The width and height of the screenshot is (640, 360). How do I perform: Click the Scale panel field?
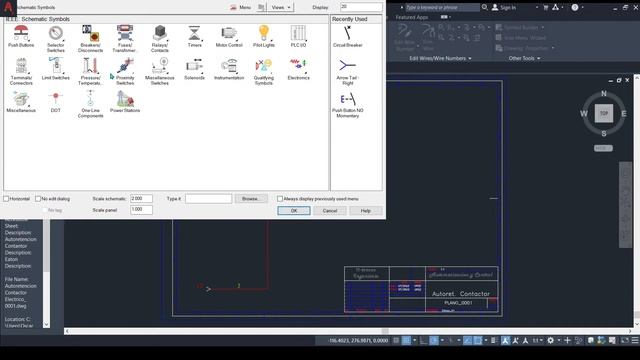(141, 210)
